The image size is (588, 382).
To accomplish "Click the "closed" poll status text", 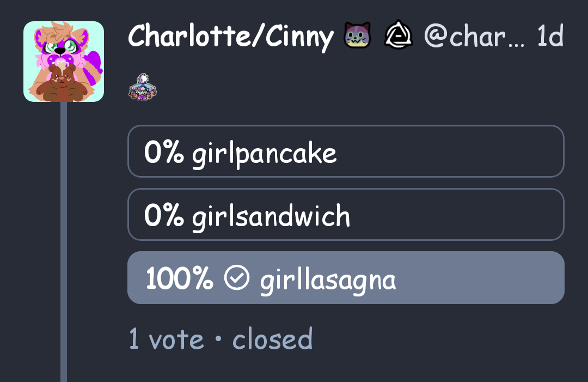I will 272,339.
